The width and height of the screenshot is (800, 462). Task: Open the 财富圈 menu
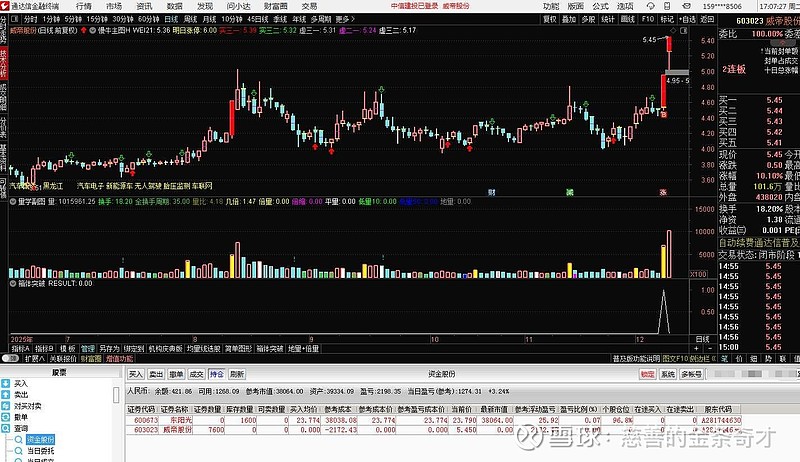[x=276, y=6]
